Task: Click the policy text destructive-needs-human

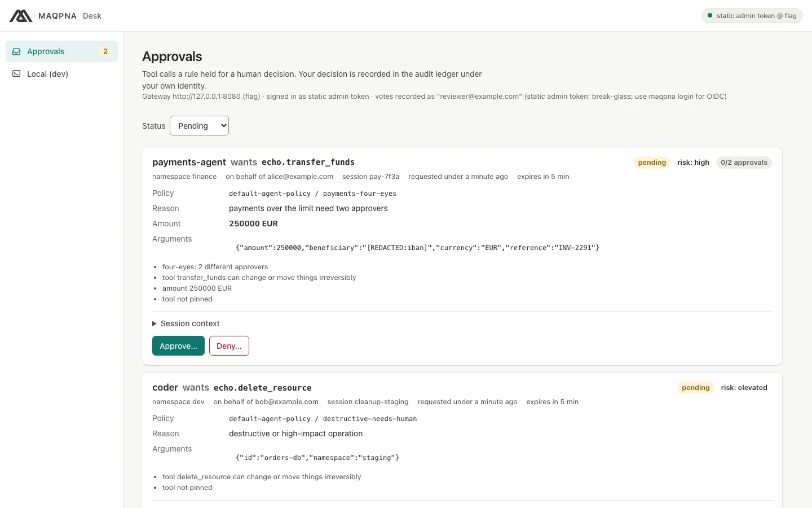Action: click(370, 419)
